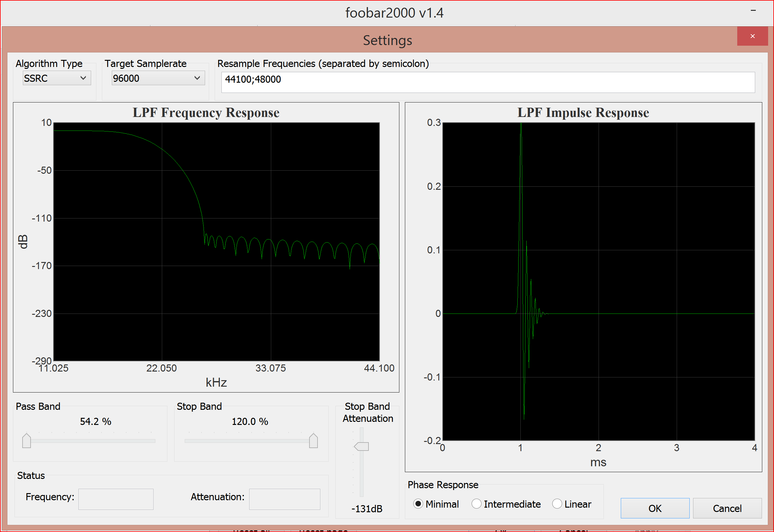Image resolution: width=774 pixels, height=532 pixels.
Task: Switch to Linear phase response
Action: (x=557, y=504)
